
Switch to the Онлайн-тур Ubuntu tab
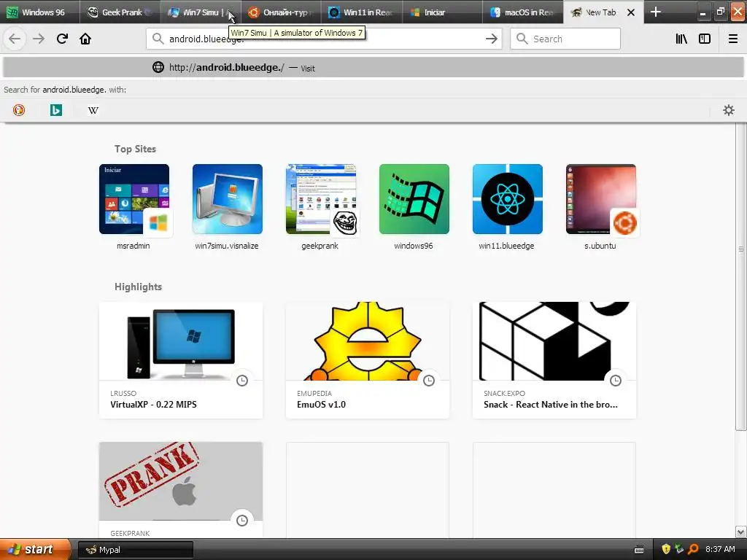[x=281, y=12]
